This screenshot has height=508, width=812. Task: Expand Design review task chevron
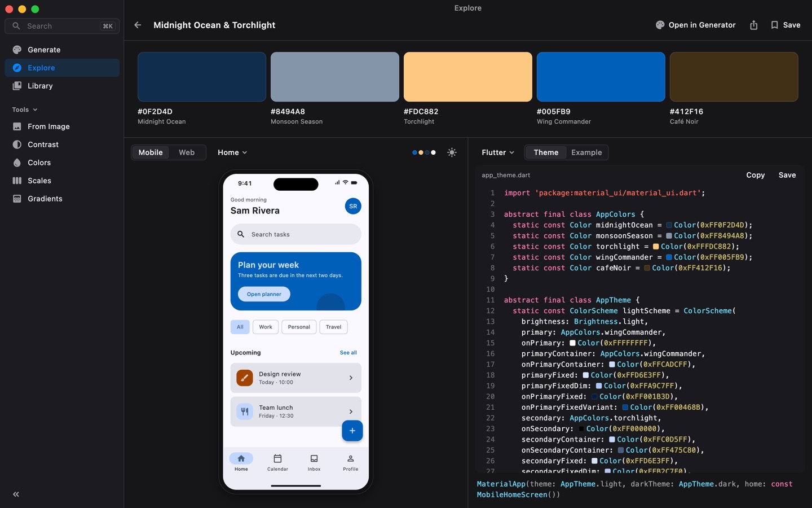coord(351,378)
